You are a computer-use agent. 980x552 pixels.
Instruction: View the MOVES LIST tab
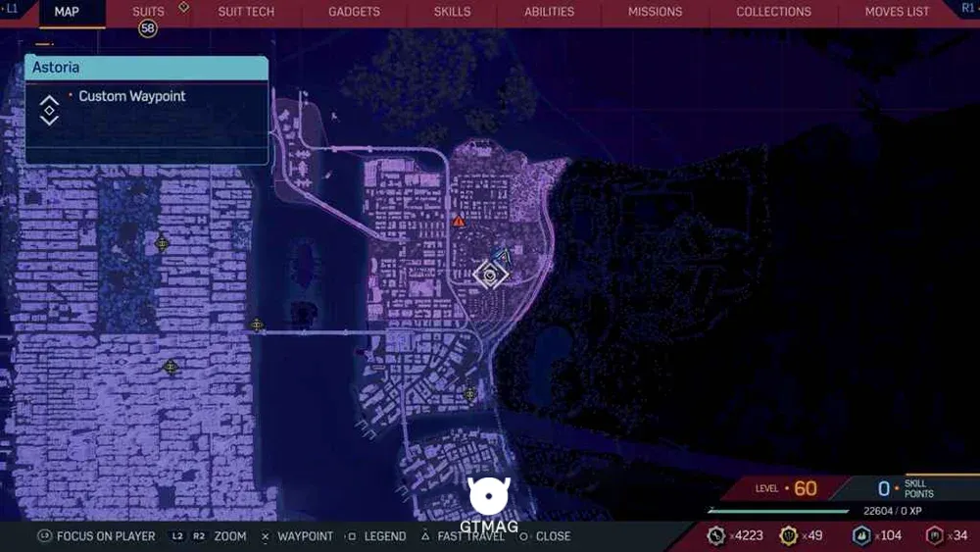coord(897,12)
